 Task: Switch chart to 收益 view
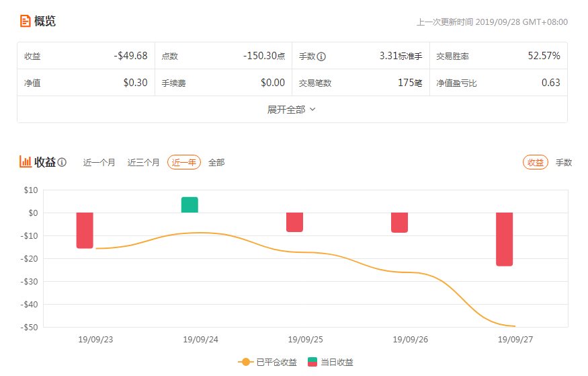pyautogui.click(x=536, y=162)
